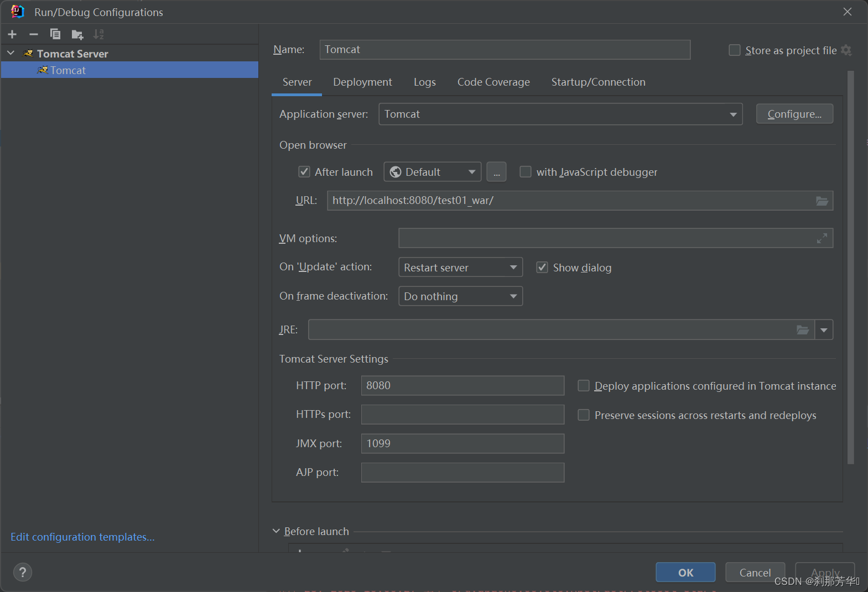Click the HTTP port field showing 8080
The width and height of the screenshot is (868, 592).
click(x=462, y=386)
